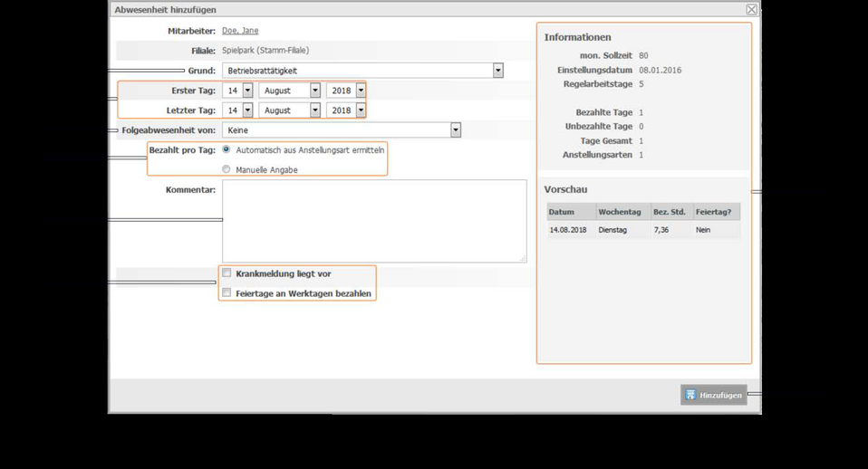This screenshot has height=469, width=868.
Task: Check Feiertage an Werktagen bezahlen
Action: (227, 292)
